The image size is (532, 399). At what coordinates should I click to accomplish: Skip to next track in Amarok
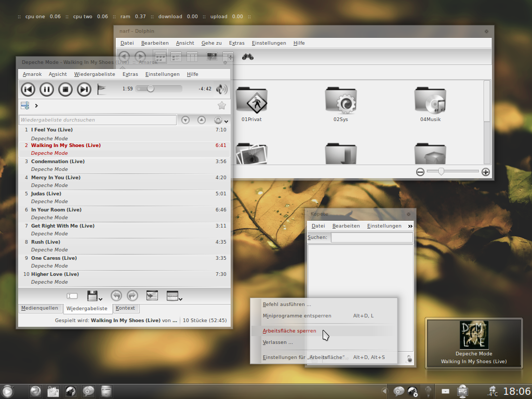(x=84, y=89)
